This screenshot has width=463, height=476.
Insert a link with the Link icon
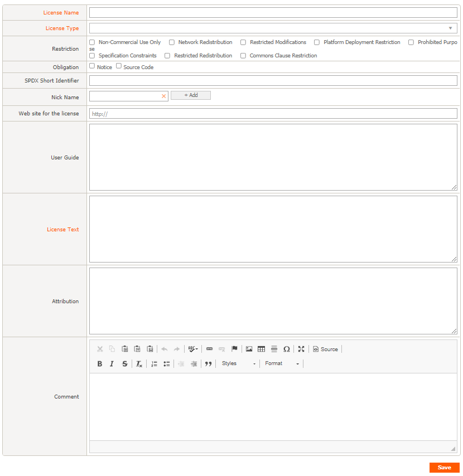(209, 349)
